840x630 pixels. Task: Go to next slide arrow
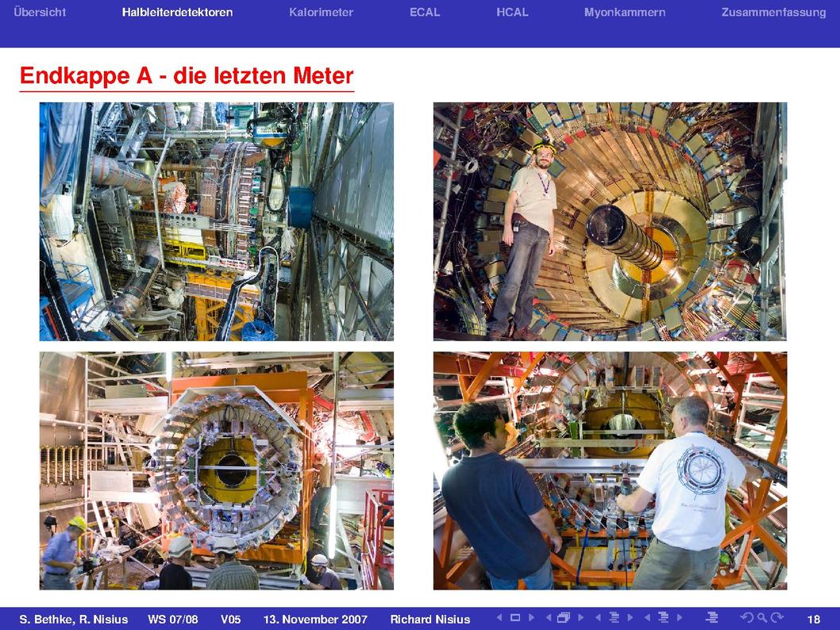coord(531,617)
